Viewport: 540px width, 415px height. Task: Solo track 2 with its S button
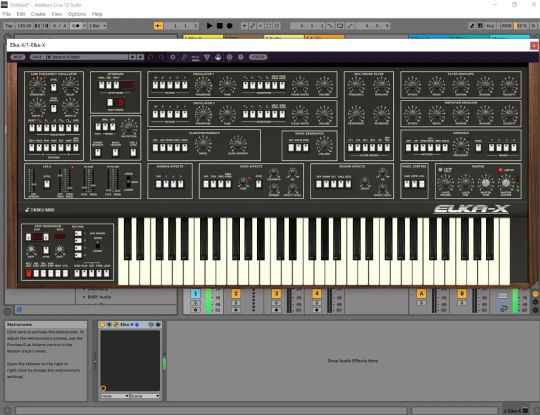[x=236, y=303]
